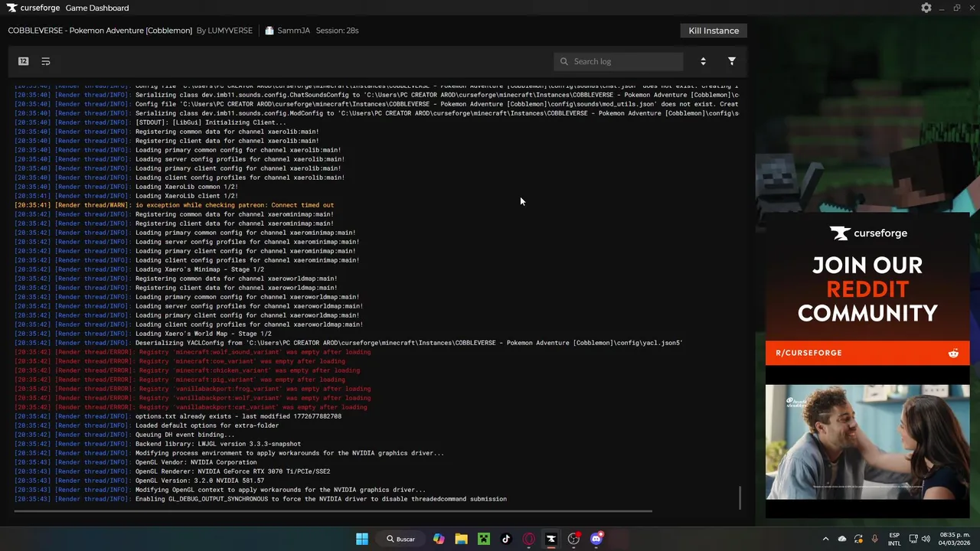980x551 pixels.
Task: Open Discord from the taskbar
Action: point(596,539)
